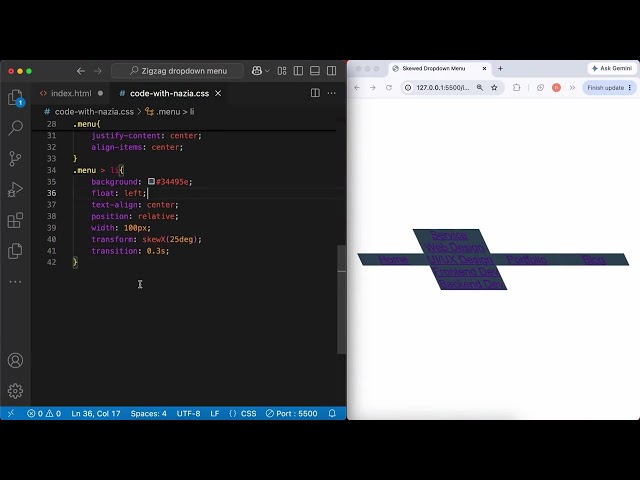The width and height of the screenshot is (640, 480).
Task: Click Port : 5500 Live Server status
Action: point(291,413)
